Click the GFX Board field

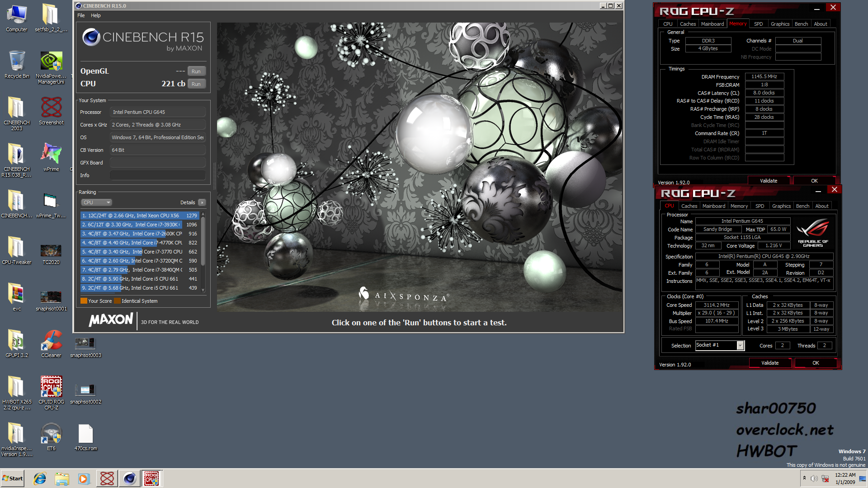(x=158, y=163)
